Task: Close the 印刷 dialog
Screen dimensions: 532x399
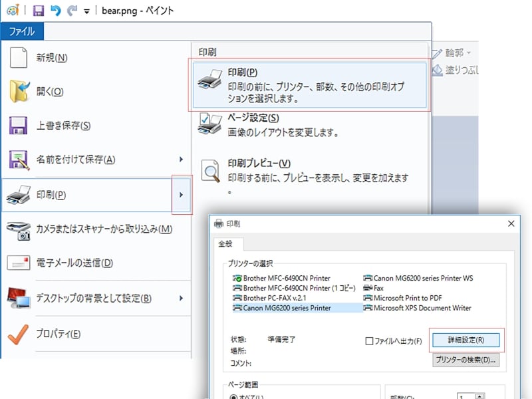Action: (x=511, y=223)
